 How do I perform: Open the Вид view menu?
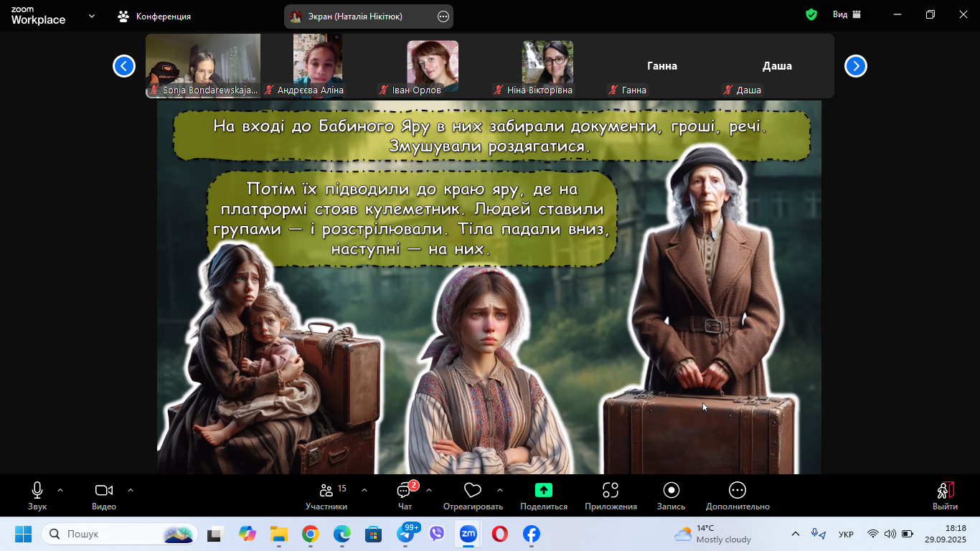[847, 14]
